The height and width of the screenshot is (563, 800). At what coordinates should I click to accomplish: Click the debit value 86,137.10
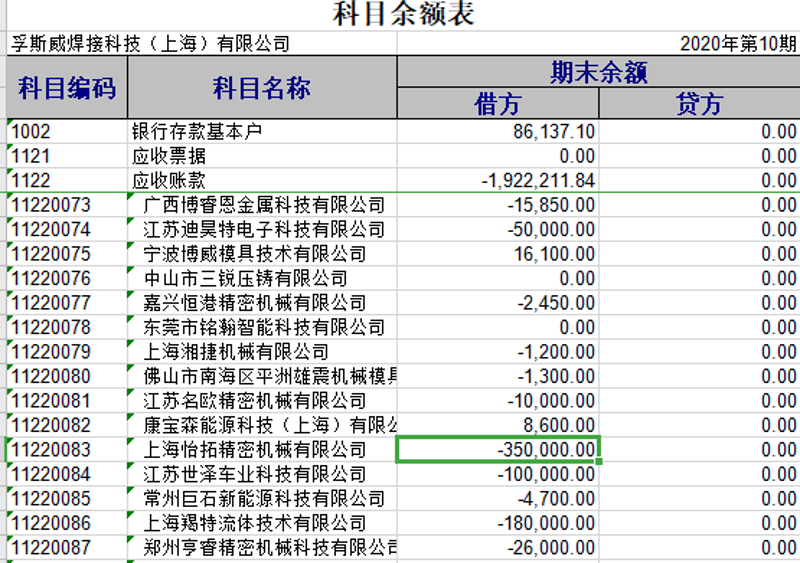(x=498, y=132)
